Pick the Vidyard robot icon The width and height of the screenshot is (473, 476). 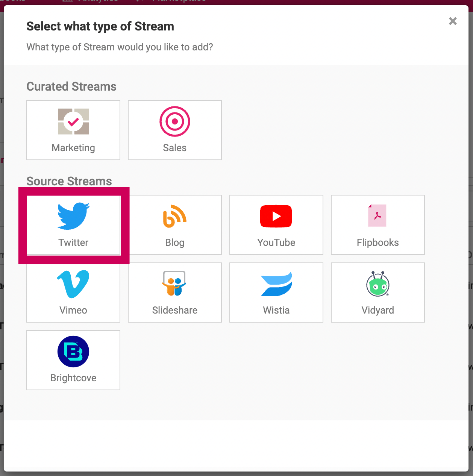point(377,284)
